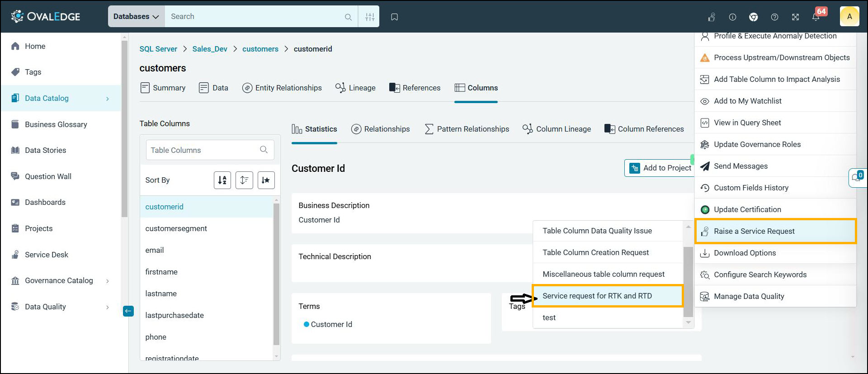Open the bookmark icon beside search bar
The height and width of the screenshot is (374, 868).
394,17
